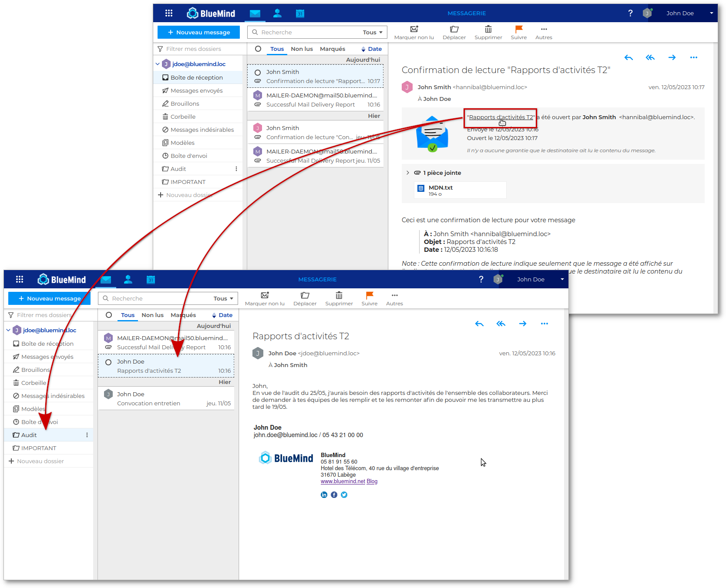Screen dimensions: 726x588
Task: Click the underlined "Rapports d'activités T2" link
Action: pyautogui.click(x=501, y=117)
